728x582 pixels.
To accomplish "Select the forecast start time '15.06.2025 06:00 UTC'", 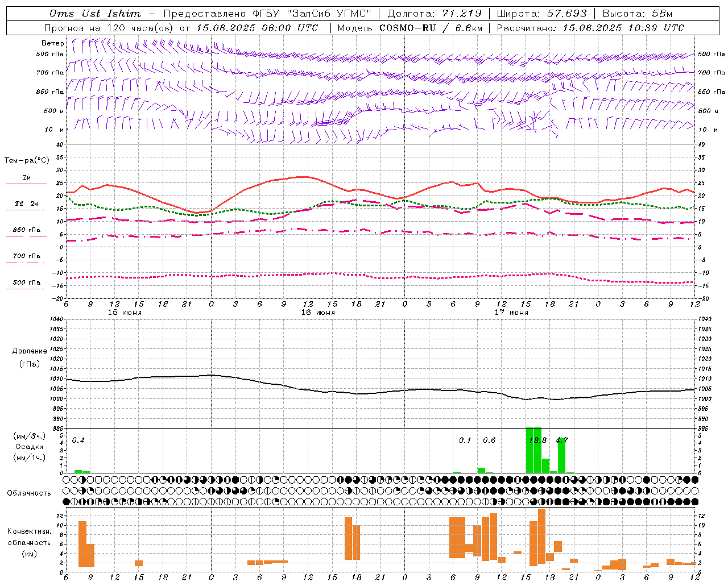I will point(257,28).
